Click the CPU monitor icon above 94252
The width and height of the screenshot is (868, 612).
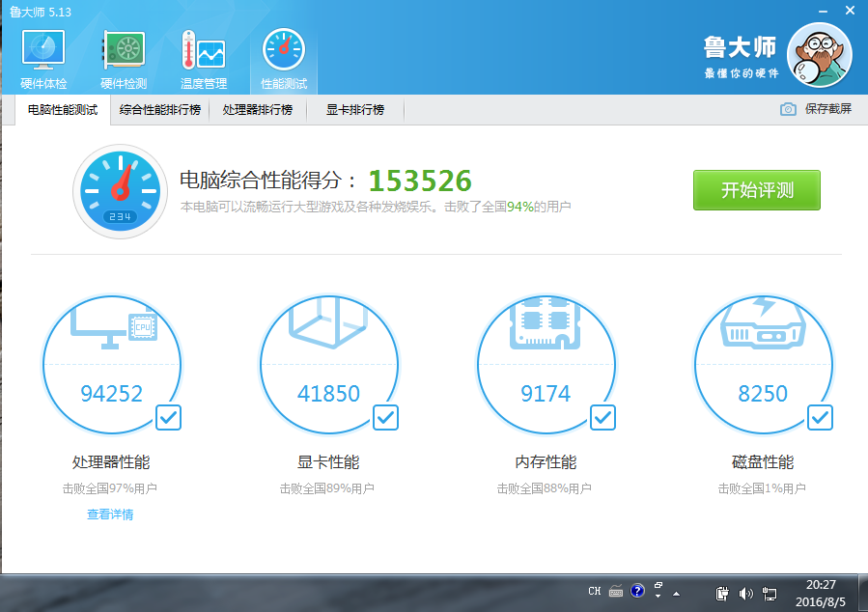(114, 326)
